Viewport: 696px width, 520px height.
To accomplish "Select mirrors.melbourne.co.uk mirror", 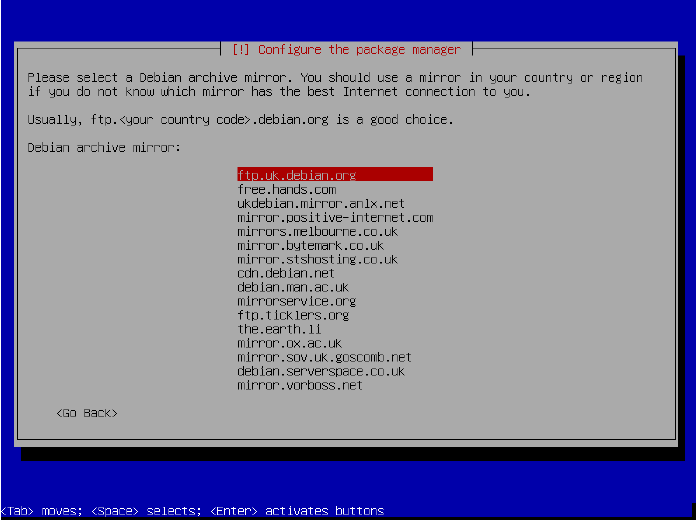I will pyautogui.click(x=317, y=231).
